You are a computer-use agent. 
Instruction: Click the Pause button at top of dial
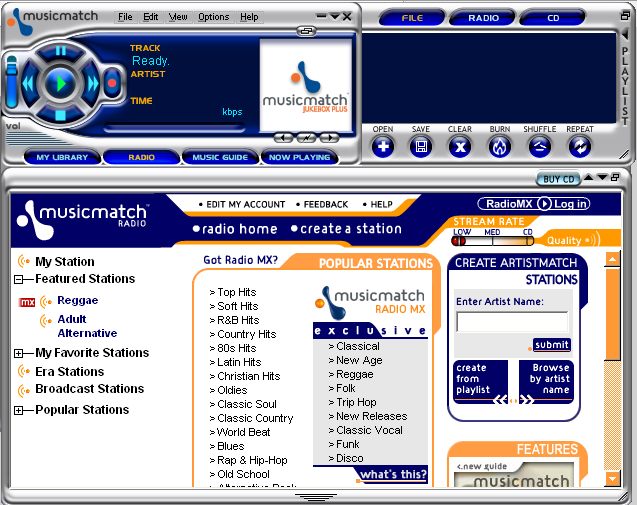coord(61,51)
